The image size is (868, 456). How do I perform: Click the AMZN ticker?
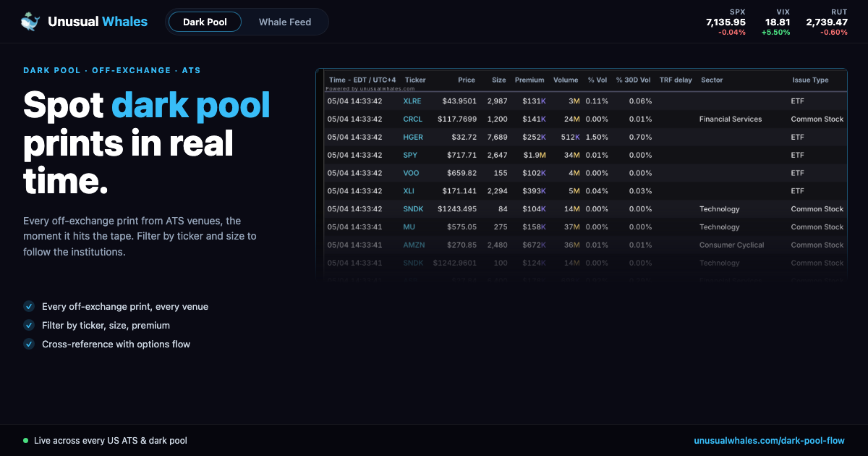[x=414, y=245]
